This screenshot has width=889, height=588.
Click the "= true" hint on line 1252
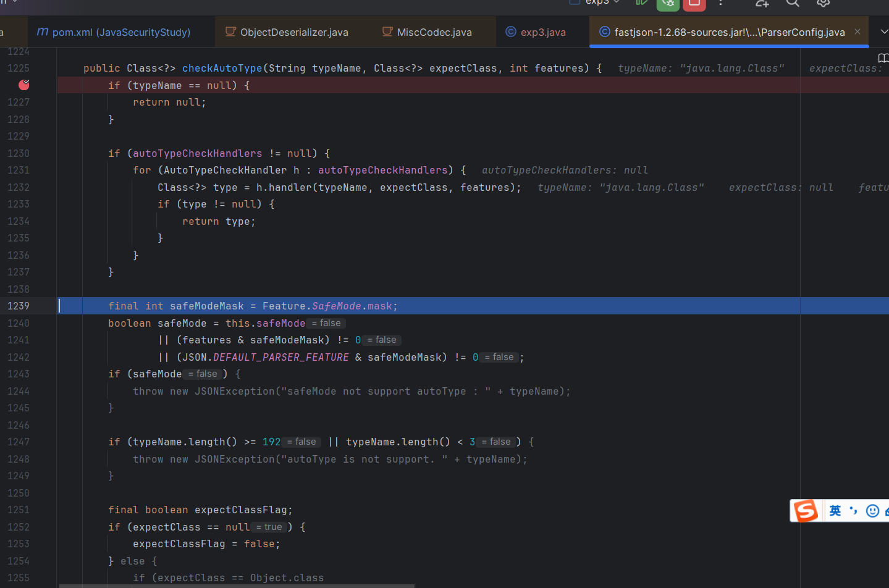pos(269,527)
